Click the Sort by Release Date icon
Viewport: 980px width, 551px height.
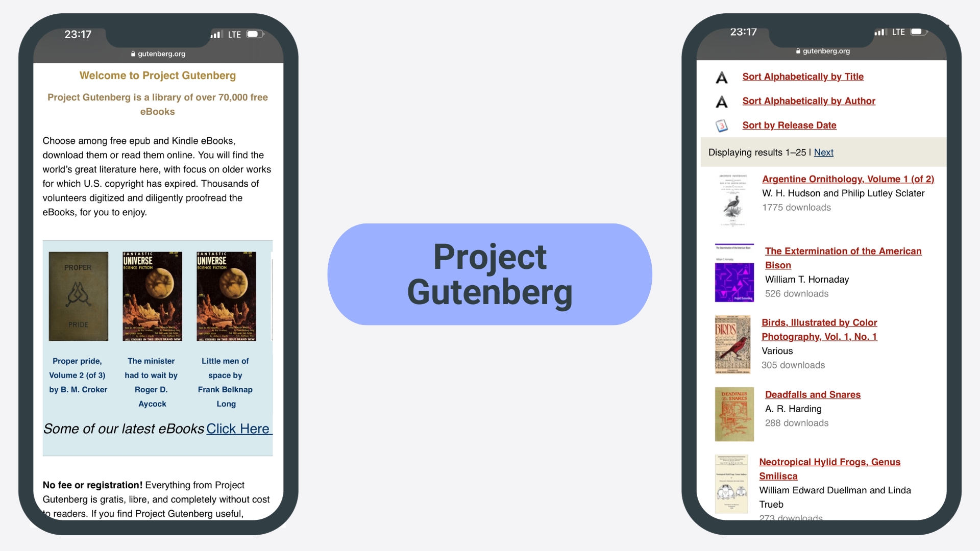pyautogui.click(x=722, y=125)
